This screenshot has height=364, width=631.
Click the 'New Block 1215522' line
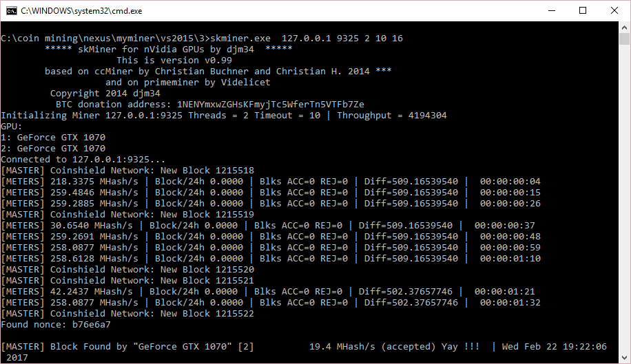[127, 313]
